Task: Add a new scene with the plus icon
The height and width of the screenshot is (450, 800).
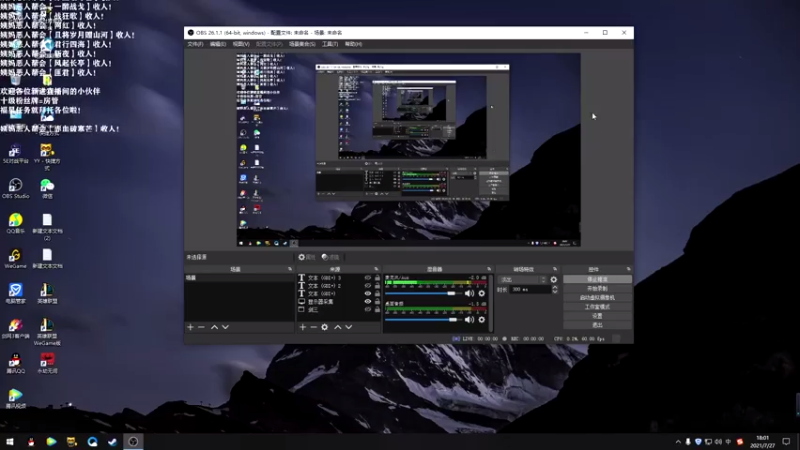Action: point(190,327)
